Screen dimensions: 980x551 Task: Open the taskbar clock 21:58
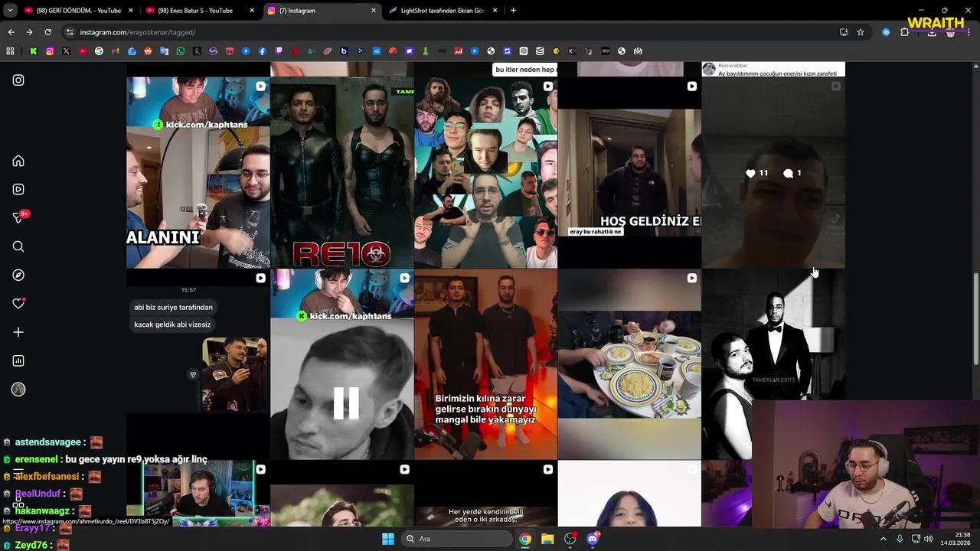coord(955,539)
